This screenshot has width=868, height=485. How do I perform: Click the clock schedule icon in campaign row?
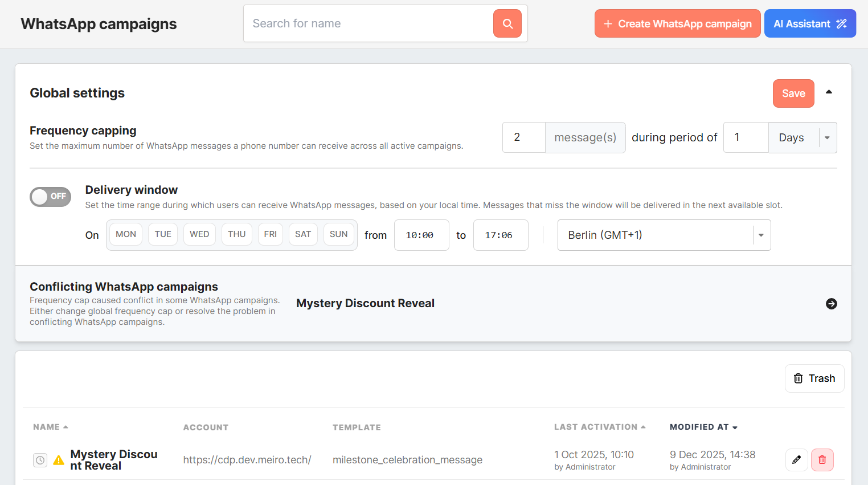(x=40, y=460)
